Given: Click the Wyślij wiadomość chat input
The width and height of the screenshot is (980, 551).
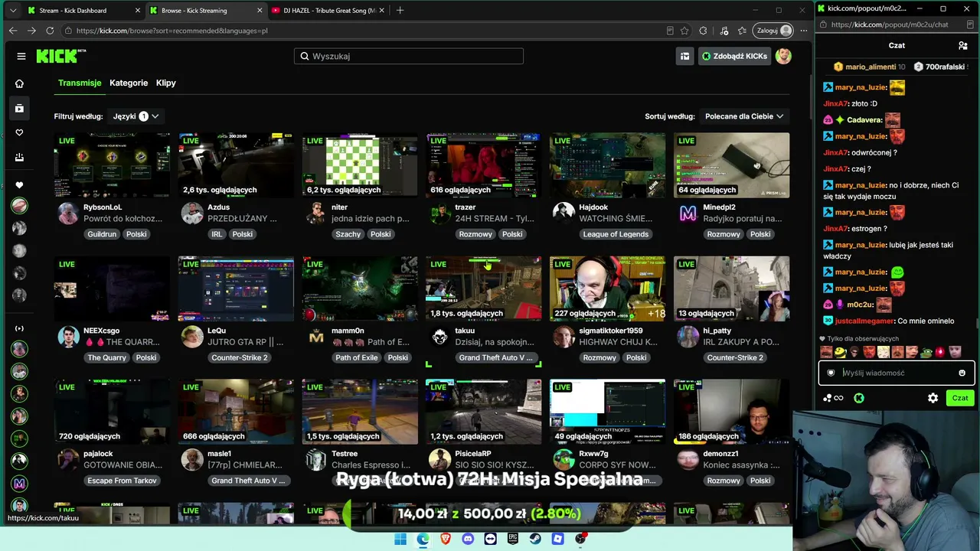Looking at the screenshot, I should click(x=897, y=373).
